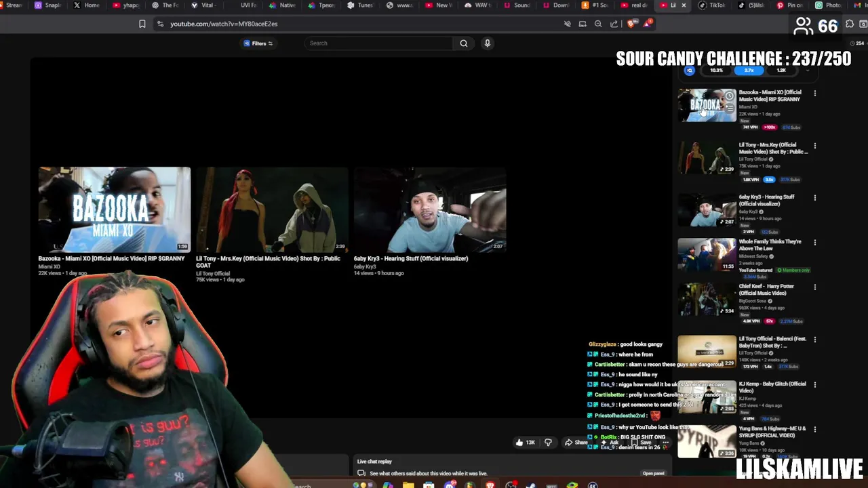This screenshot has height=488, width=868.
Task: Click the YouTube search magnifier icon
Action: [x=464, y=43]
